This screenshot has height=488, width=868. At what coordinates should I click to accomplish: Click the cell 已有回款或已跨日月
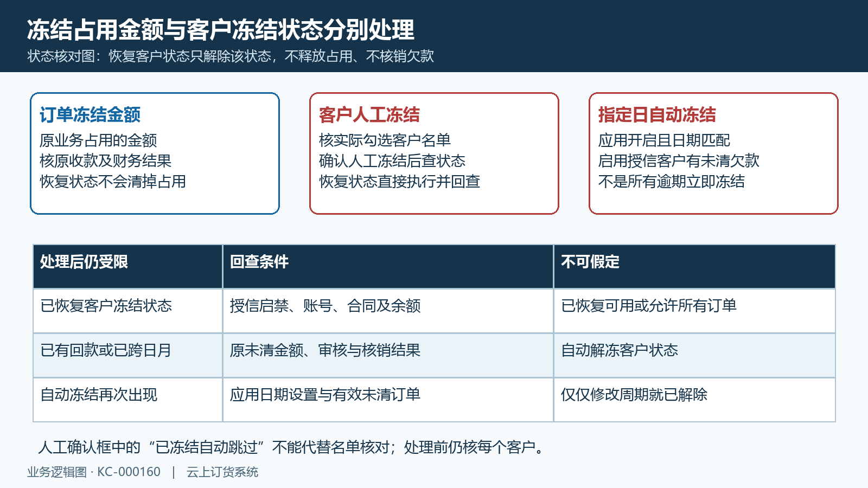tap(128, 355)
